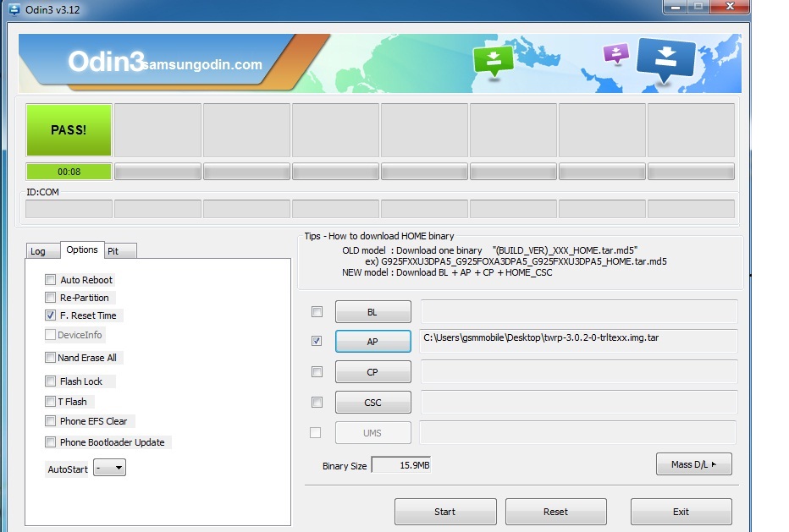Image resolution: width=789 pixels, height=532 pixels.
Task: Enable Auto Reboot option
Action: 50,280
